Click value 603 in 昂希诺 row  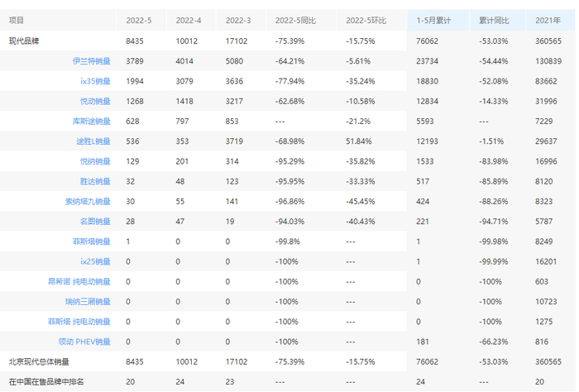click(x=542, y=281)
